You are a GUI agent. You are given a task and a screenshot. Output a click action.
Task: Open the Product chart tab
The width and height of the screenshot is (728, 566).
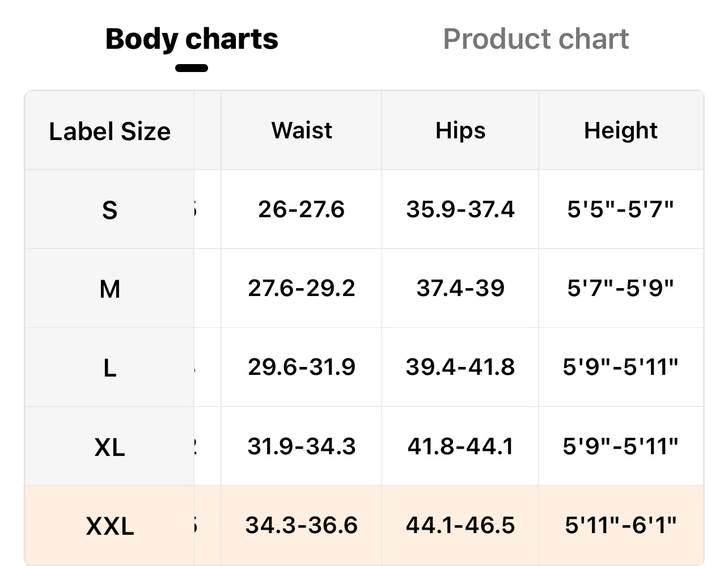coord(536,39)
